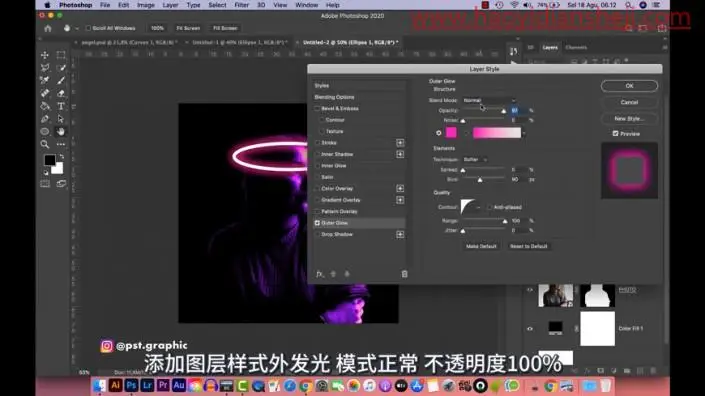Open the Contour picker dropdown arrow

pos(478,207)
